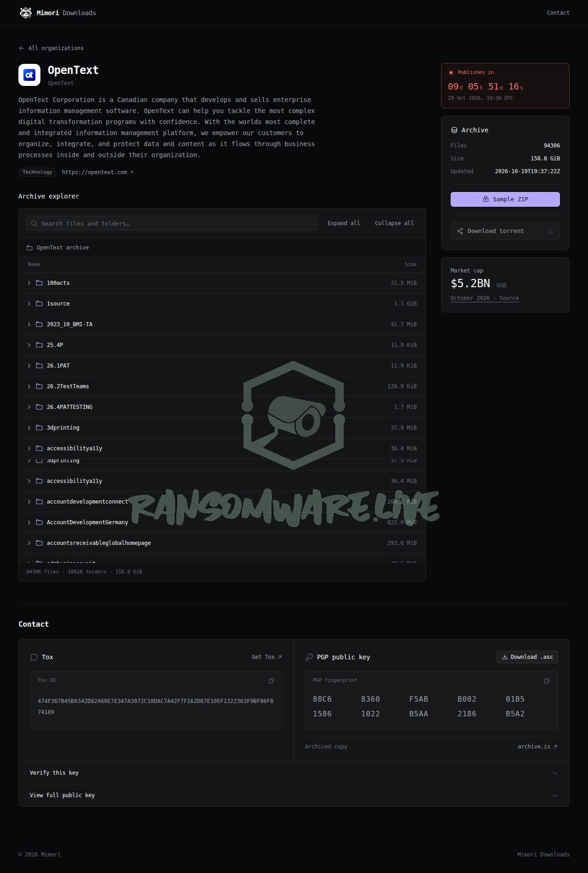588x873 pixels.
Task: Expand the View full public key section
Action: point(294,795)
